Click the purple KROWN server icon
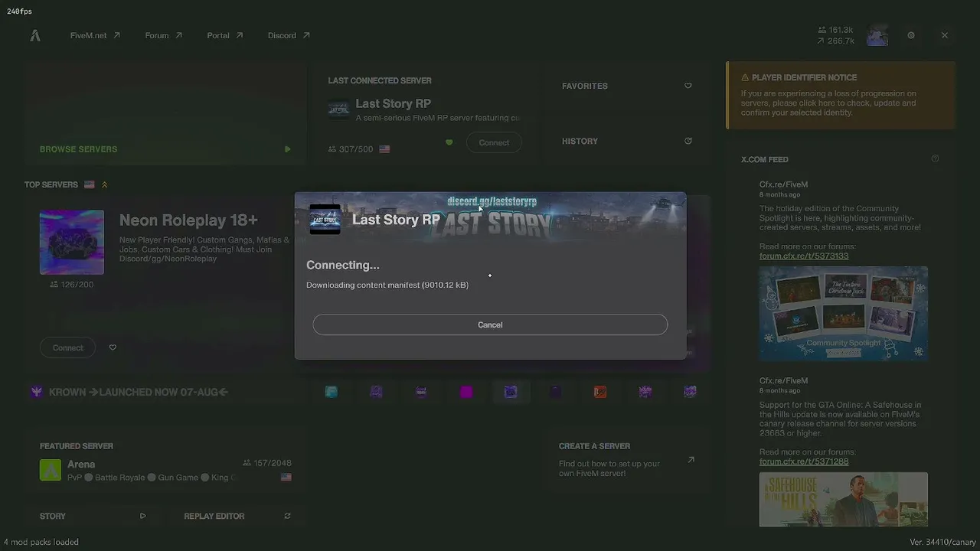 [36, 392]
